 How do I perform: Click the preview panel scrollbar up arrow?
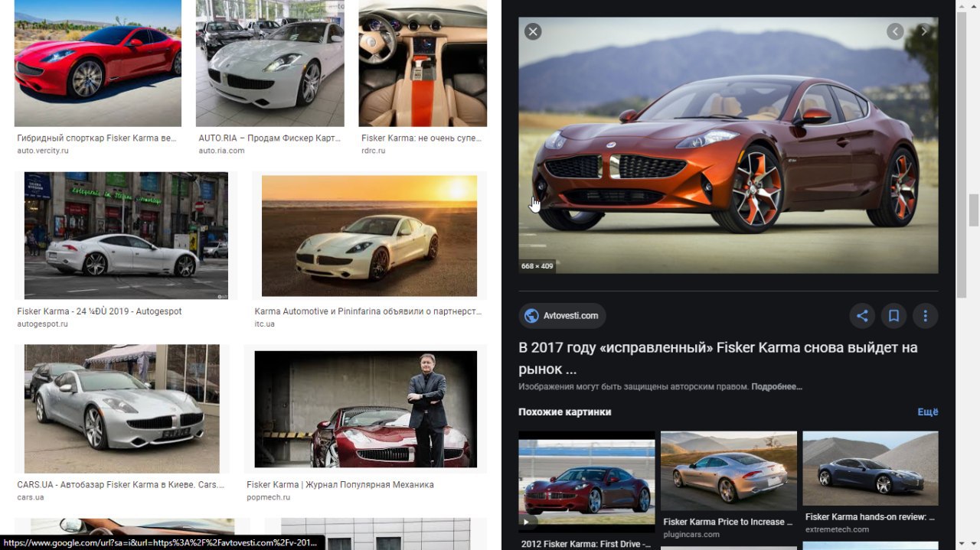961,6
